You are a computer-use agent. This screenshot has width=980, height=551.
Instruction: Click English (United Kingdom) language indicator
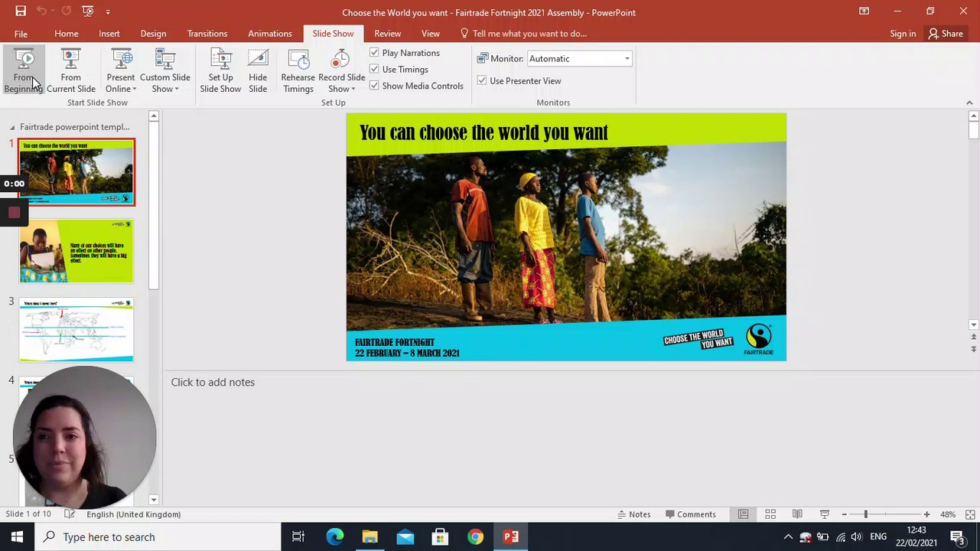coord(133,514)
